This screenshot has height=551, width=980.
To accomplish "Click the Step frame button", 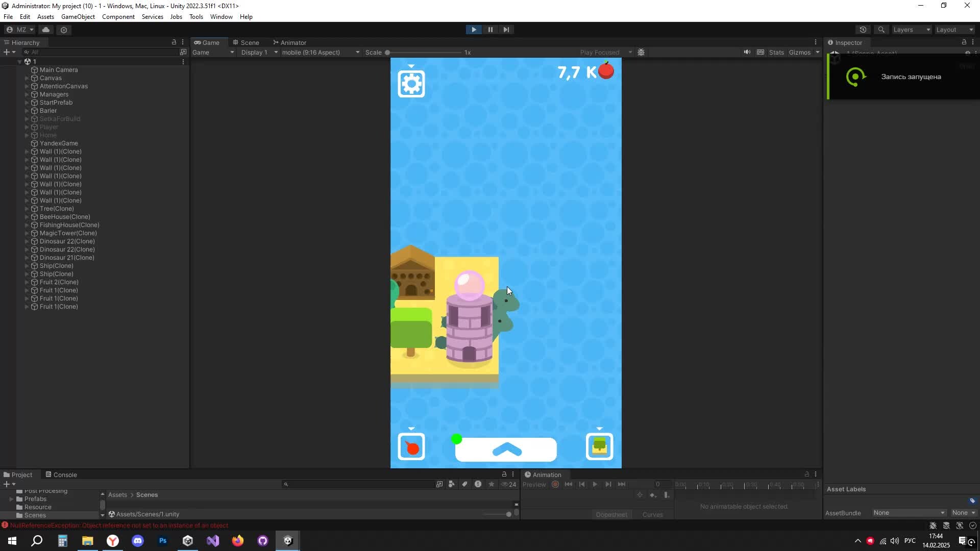I will (506, 30).
